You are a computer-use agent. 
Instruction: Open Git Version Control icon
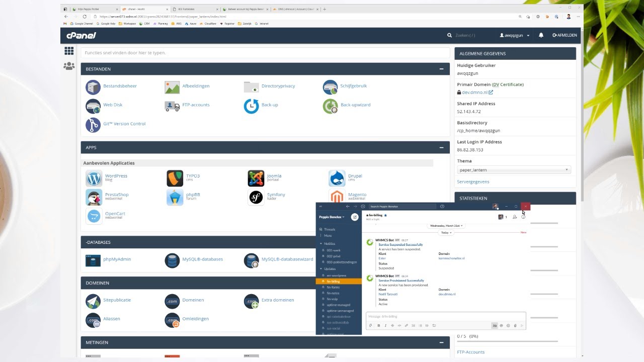pos(93,125)
